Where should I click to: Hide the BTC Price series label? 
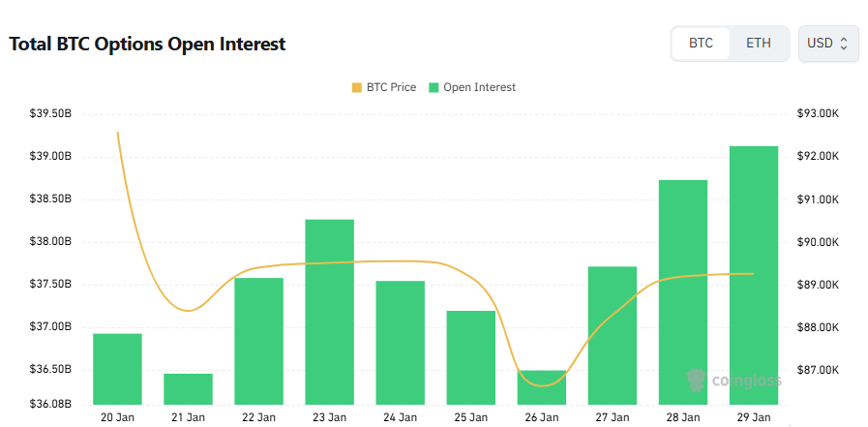(391, 87)
